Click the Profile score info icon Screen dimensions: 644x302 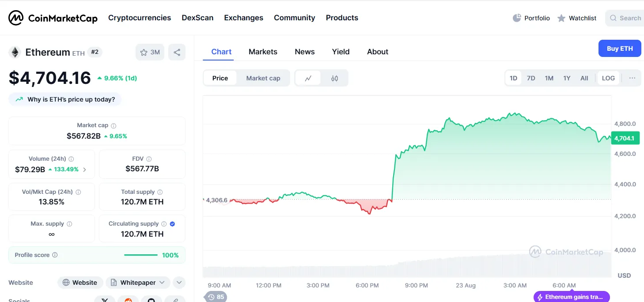(x=55, y=255)
